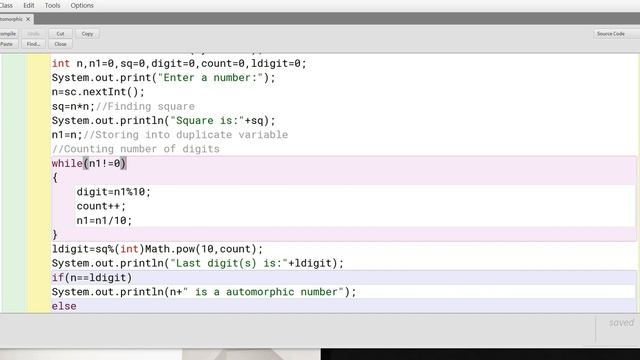Click the line 'count++;'
The height and width of the screenshot is (360, 640).
pyautogui.click(x=101, y=206)
